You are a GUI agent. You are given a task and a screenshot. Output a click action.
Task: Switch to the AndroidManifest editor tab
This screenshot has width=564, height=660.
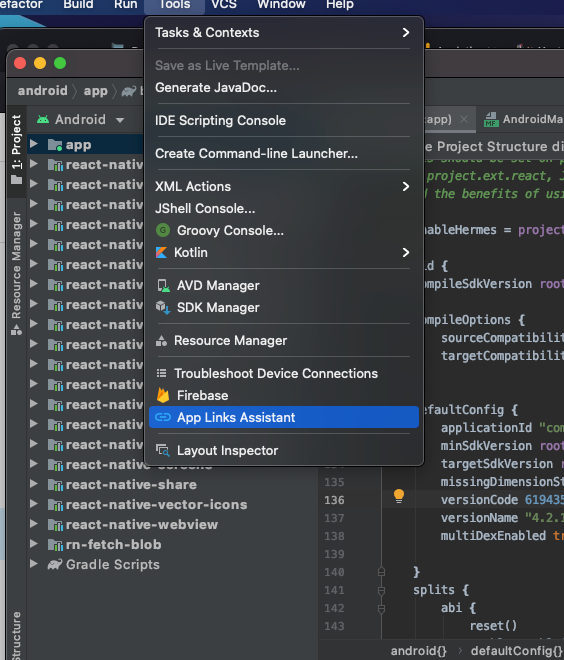pyautogui.click(x=521, y=119)
